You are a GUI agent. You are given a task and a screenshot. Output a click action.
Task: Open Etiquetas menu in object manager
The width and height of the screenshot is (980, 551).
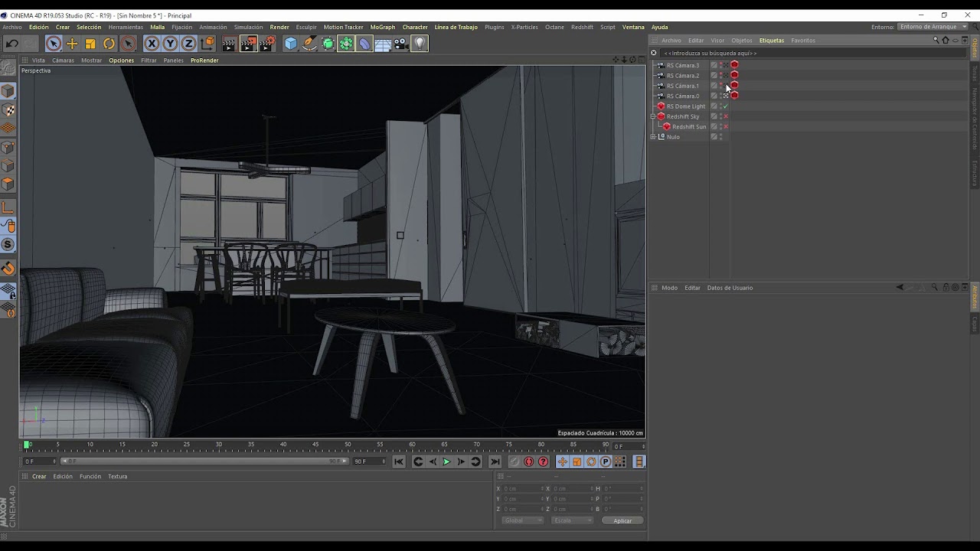[771, 41]
